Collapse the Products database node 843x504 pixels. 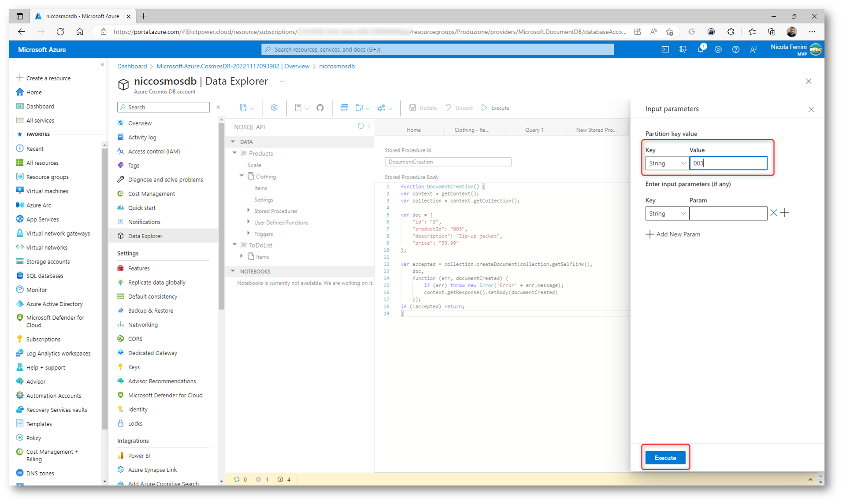(x=235, y=153)
